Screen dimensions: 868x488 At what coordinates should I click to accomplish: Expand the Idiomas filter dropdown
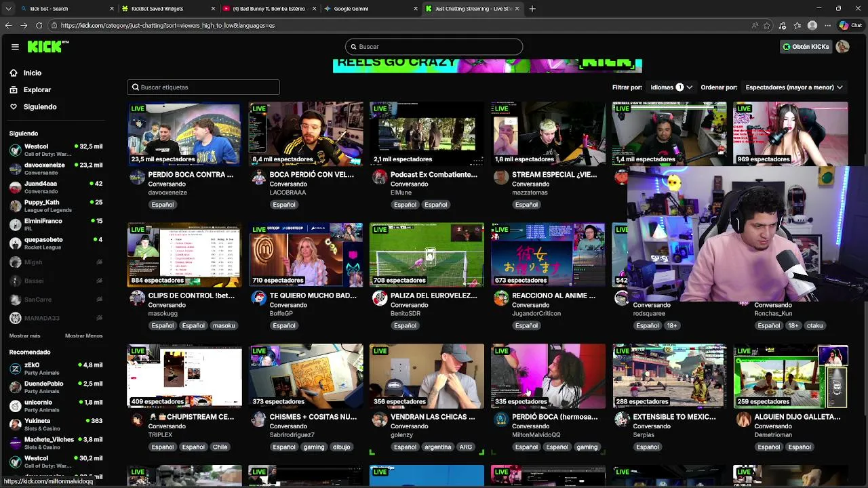click(x=671, y=87)
